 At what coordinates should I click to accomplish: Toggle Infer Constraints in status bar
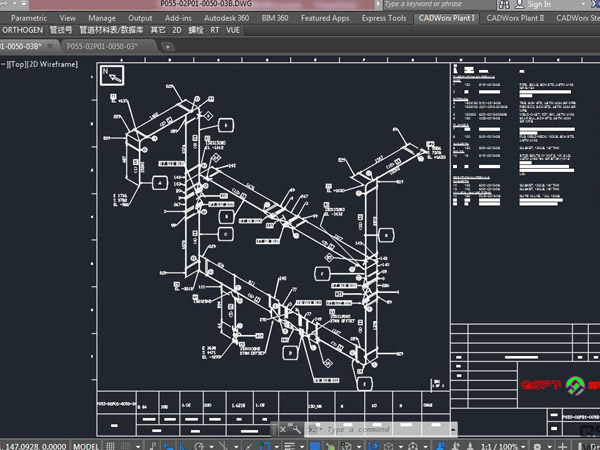point(152,446)
